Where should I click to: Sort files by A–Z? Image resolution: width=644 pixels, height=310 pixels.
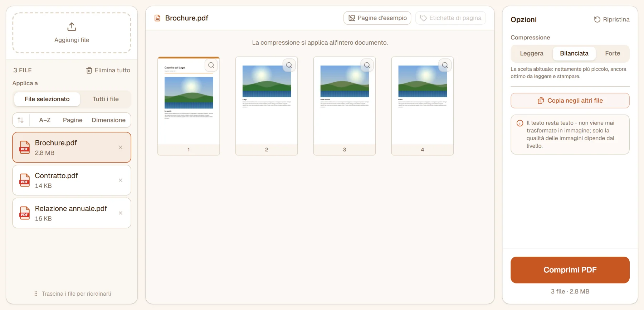click(45, 120)
